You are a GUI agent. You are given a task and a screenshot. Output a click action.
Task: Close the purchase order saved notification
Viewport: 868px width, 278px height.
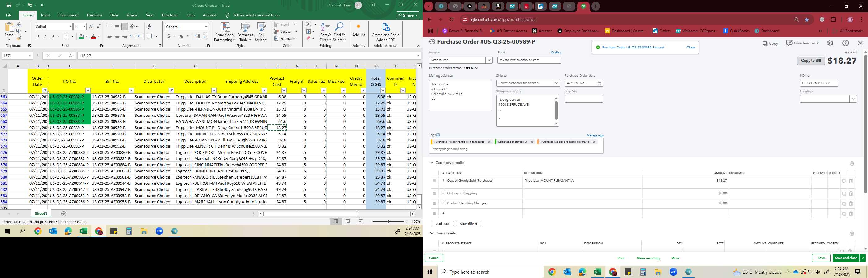[x=690, y=48]
